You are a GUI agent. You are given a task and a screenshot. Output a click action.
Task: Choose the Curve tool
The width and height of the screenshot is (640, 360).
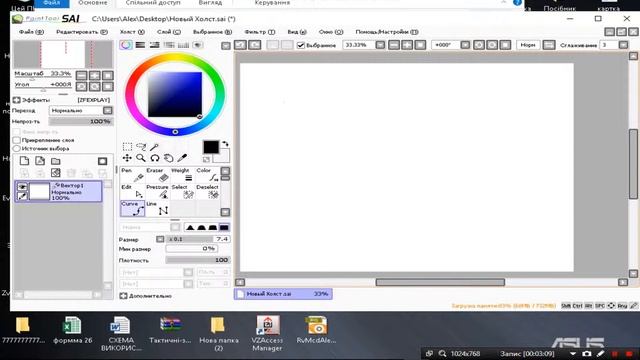pos(132,208)
